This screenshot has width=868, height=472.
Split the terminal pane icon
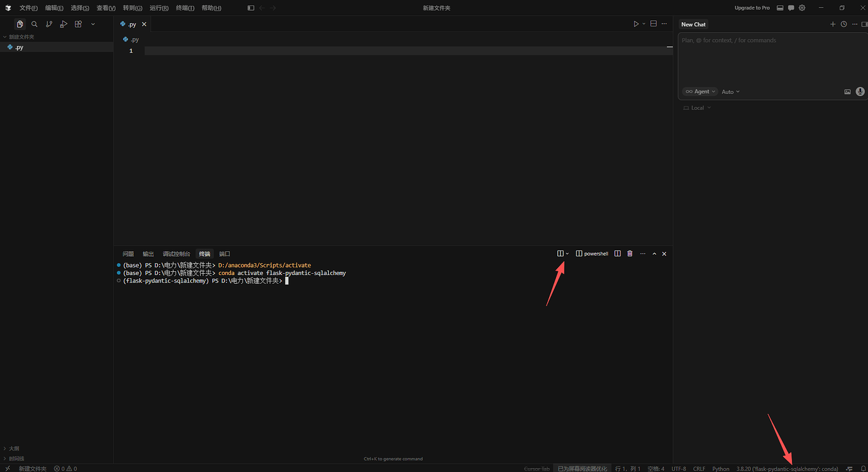tap(618, 254)
